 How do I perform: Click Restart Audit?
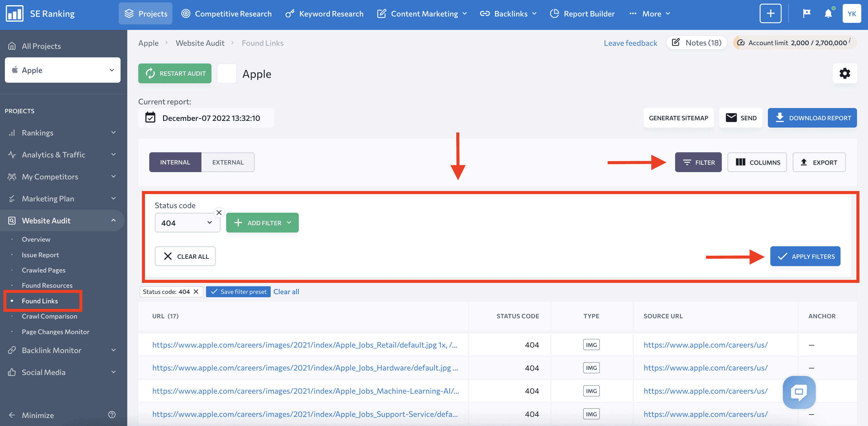(175, 73)
